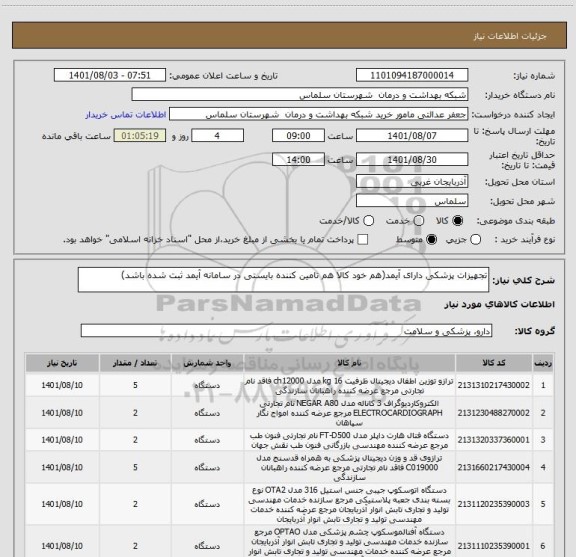The width and height of the screenshot is (576, 557).
Task: Click quantity 2 in row 3
Action: point(135,440)
